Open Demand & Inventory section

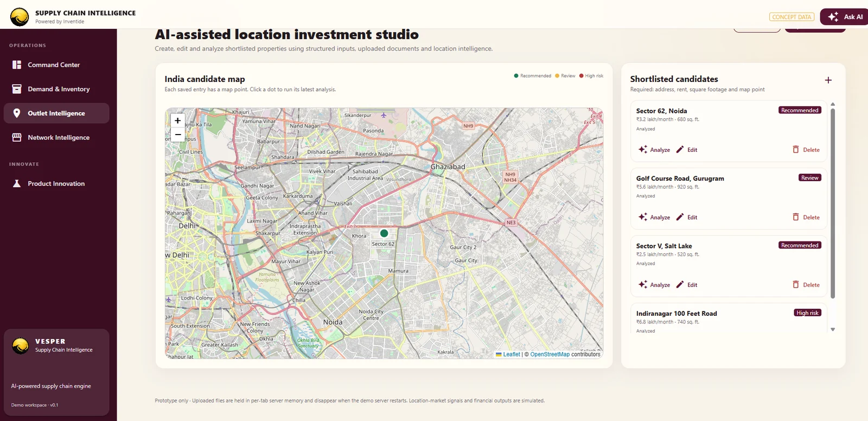56,89
